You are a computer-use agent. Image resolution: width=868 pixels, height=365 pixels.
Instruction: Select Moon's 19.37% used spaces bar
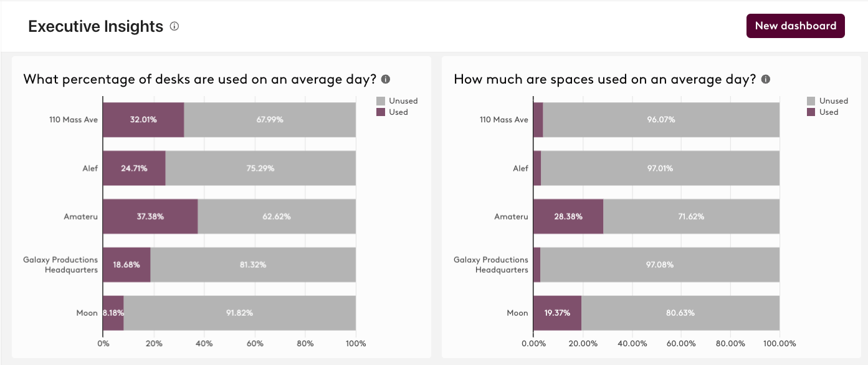pyautogui.click(x=557, y=313)
